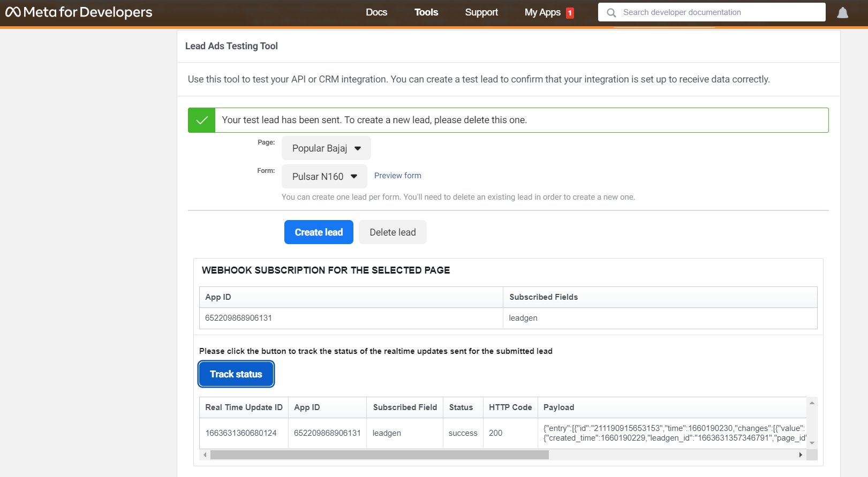
Task: Focus the Search developer documentation field
Action: (712, 12)
